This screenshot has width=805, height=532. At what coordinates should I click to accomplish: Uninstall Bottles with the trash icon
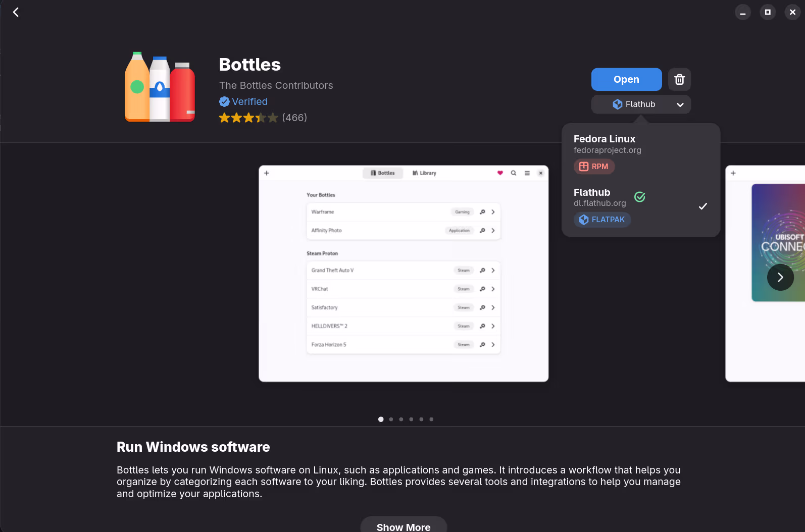click(679, 79)
